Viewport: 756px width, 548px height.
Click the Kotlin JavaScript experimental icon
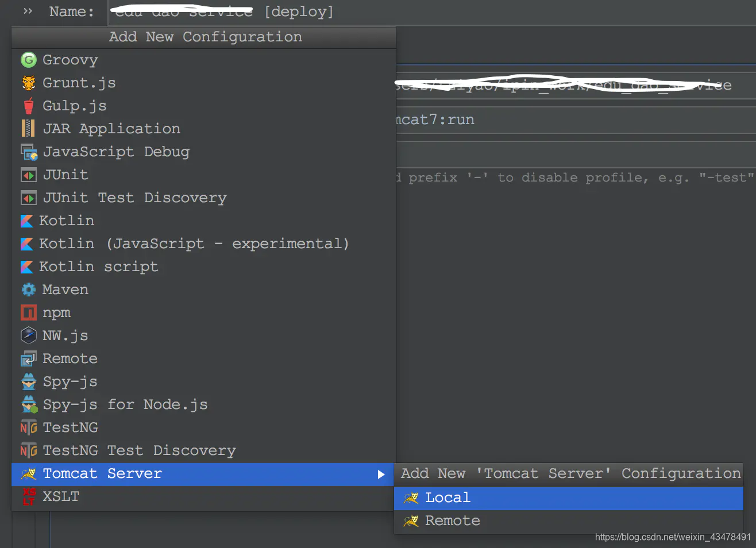pyautogui.click(x=26, y=244)
